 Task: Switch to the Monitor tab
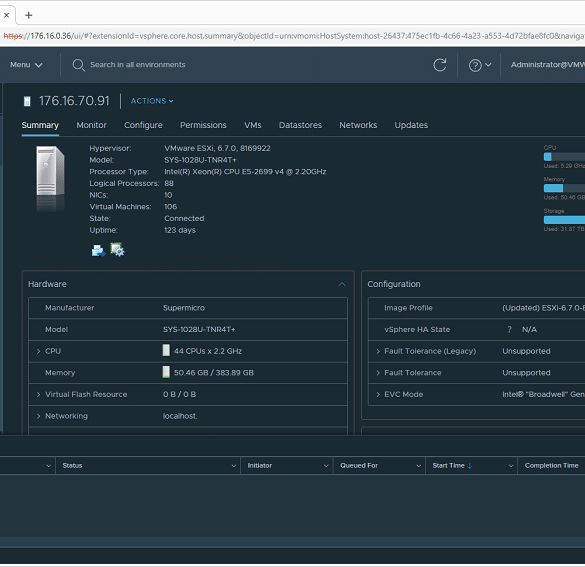[x=91, y=125]
